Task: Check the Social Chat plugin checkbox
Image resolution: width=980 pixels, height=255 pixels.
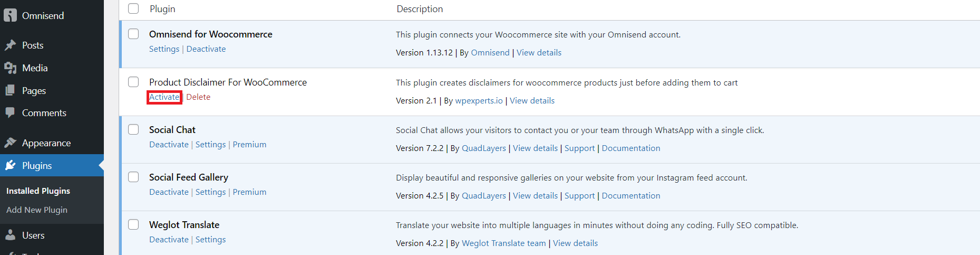Action: pos(133,129)
